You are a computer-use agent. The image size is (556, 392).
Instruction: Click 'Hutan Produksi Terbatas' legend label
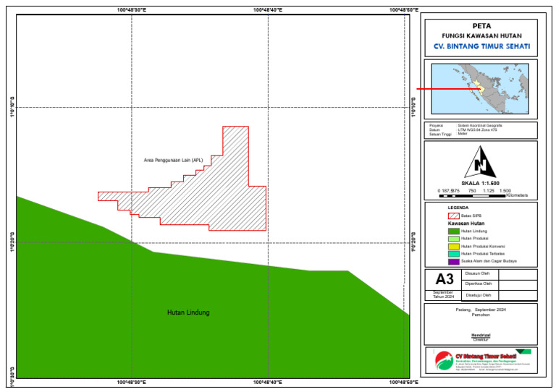483,254
